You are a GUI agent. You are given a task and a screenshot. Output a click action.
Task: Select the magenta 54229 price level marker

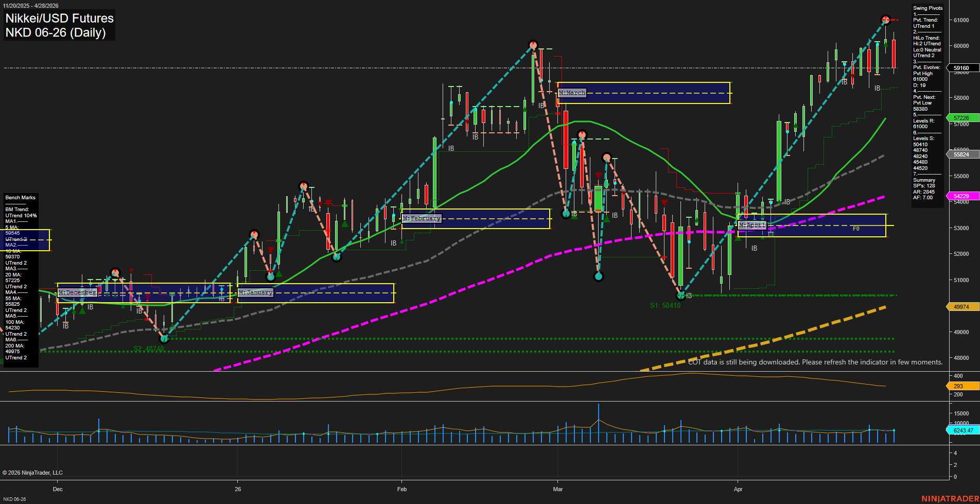point(960,196)
